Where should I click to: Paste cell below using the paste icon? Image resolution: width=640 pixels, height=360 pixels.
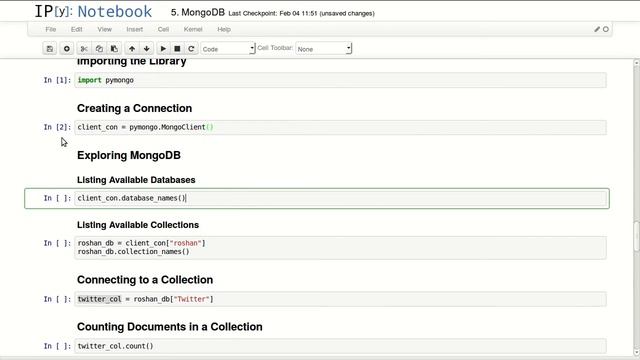[114, 49]
